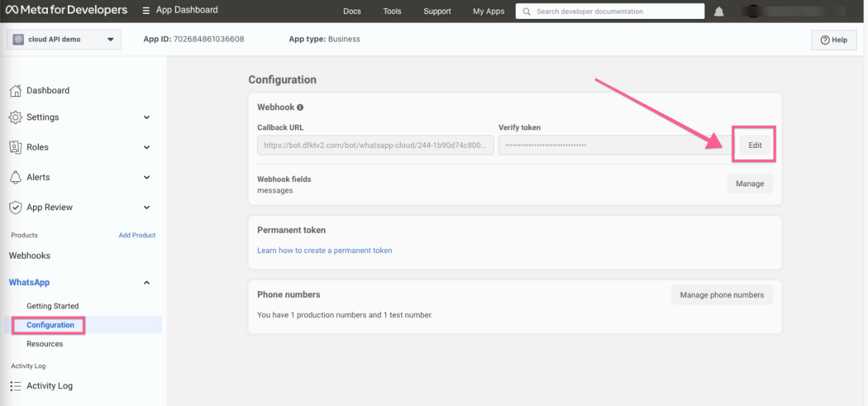Image resolution: width=868 pixels, height=406 pixels.
Task: Manage webhook fields
Action: pos(750,184)
